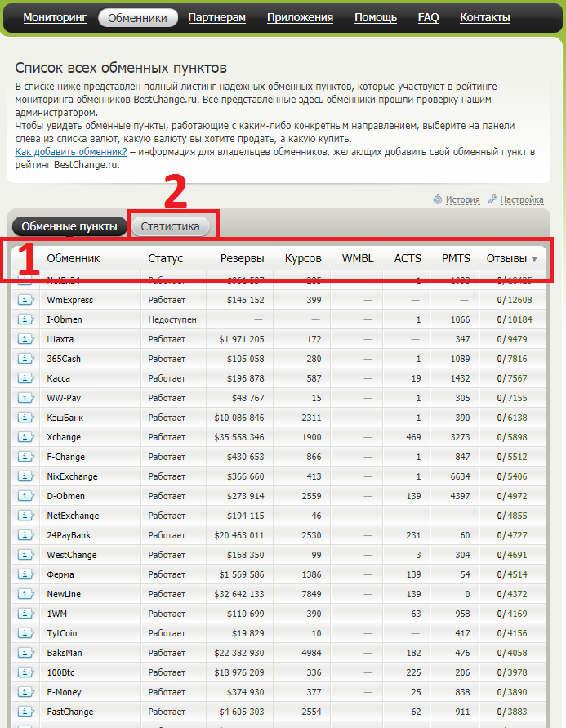The width and height of the screenshot is (566, 728).
Task: Select the Обменники menu item
Action: [x=138, y=18]
